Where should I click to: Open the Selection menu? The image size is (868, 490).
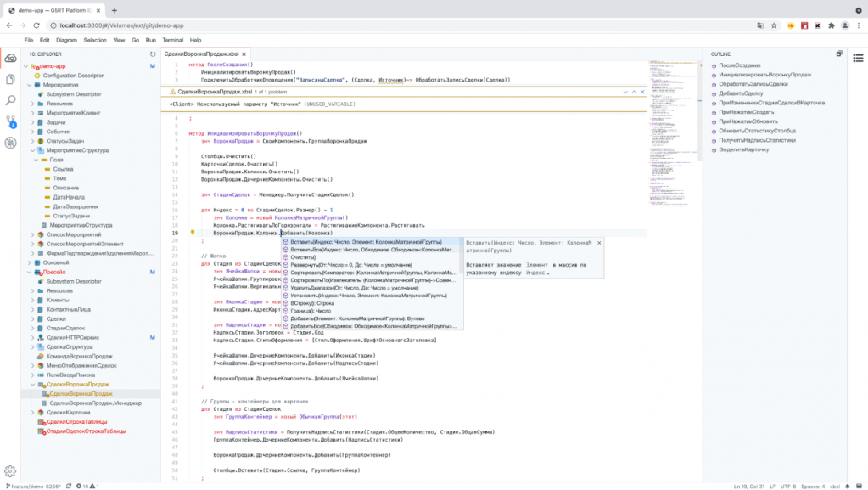pos(94,40)
